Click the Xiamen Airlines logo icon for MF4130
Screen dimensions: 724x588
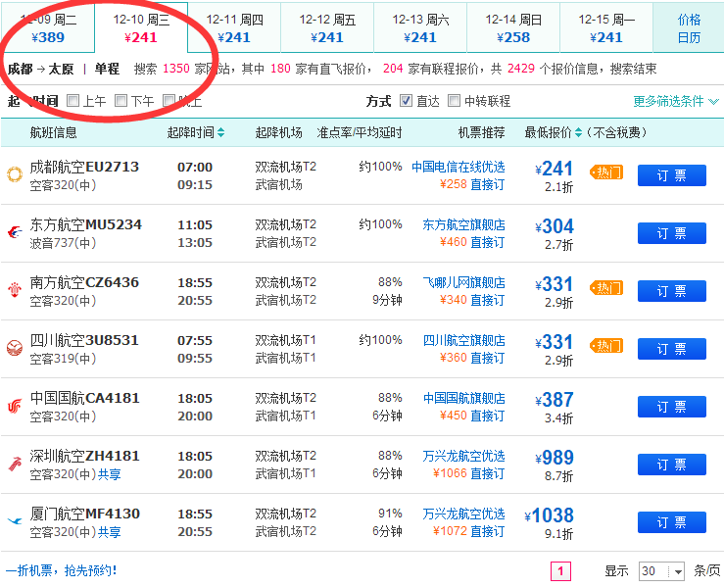coord(15,521)
